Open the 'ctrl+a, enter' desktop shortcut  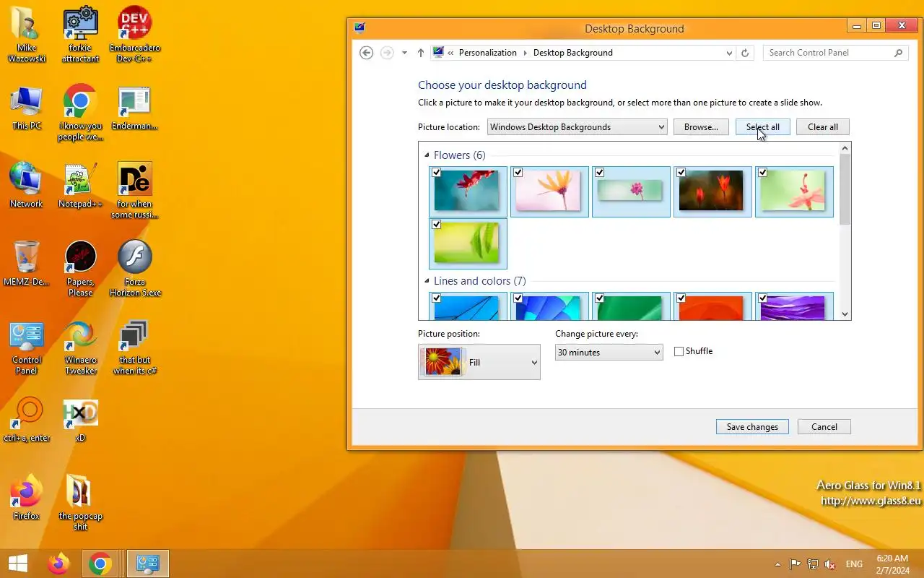click(26, 419)
